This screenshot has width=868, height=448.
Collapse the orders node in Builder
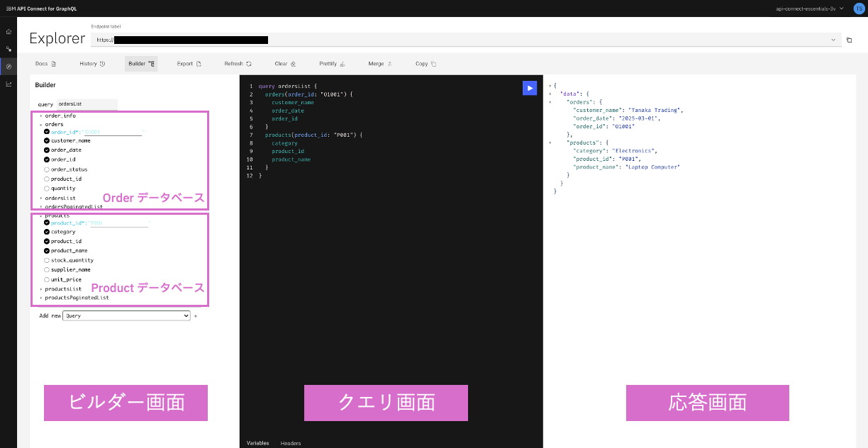[41, 124]
